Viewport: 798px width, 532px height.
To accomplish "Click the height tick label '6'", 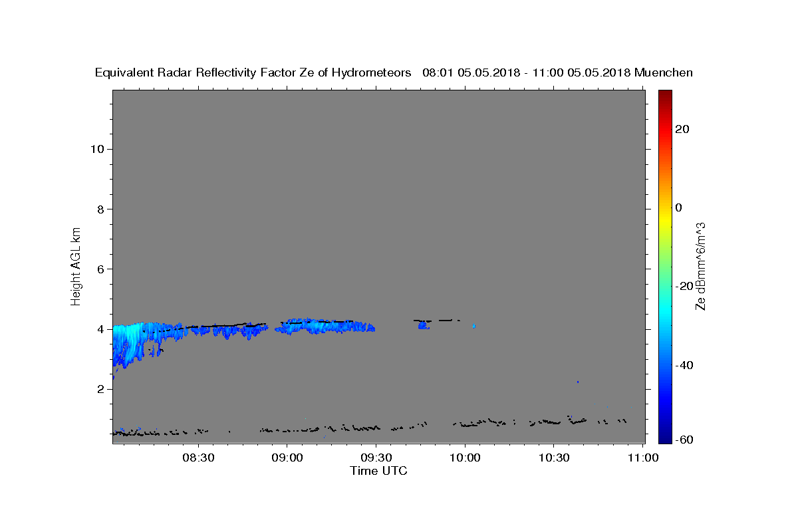I will point(100,269).
